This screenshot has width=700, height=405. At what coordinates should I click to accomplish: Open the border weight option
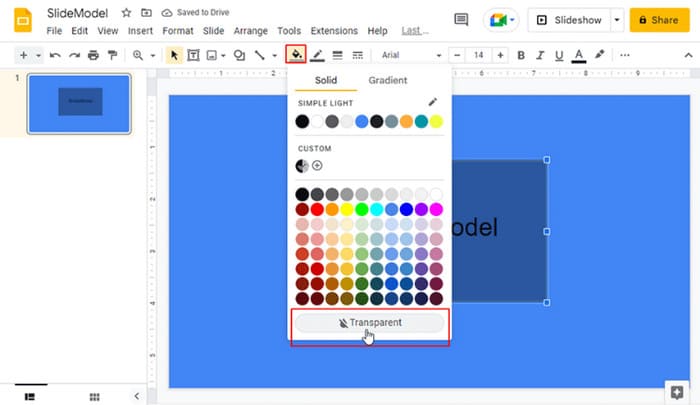point(338,55)
